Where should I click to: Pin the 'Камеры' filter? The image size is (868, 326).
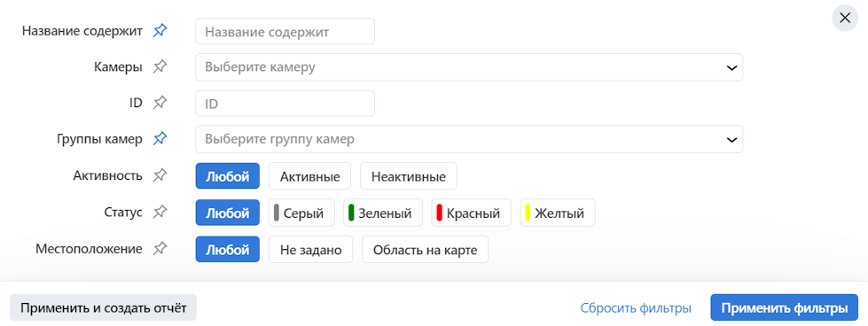click(x=160, y=67)
